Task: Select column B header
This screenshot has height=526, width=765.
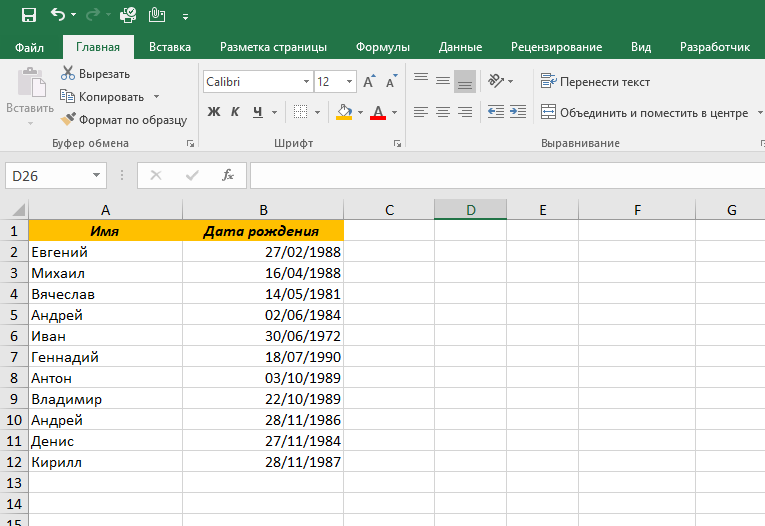Action: pos(263,210)
